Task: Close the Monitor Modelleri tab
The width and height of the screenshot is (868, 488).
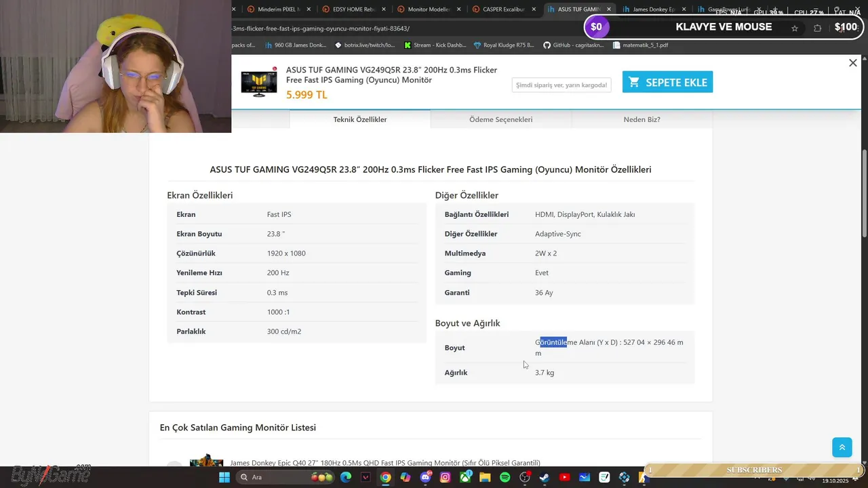Action: coord(459,9)
